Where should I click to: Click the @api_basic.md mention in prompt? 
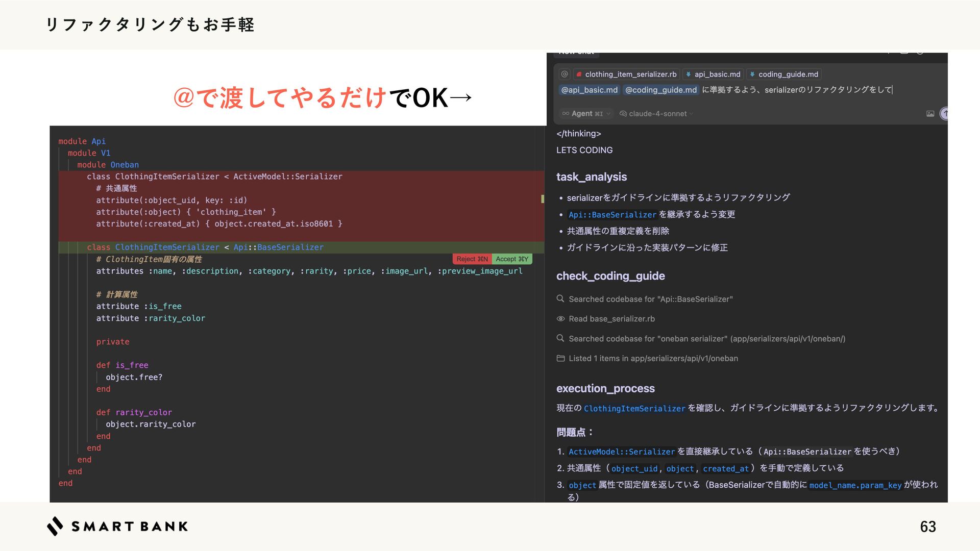[x=589, y=90]
